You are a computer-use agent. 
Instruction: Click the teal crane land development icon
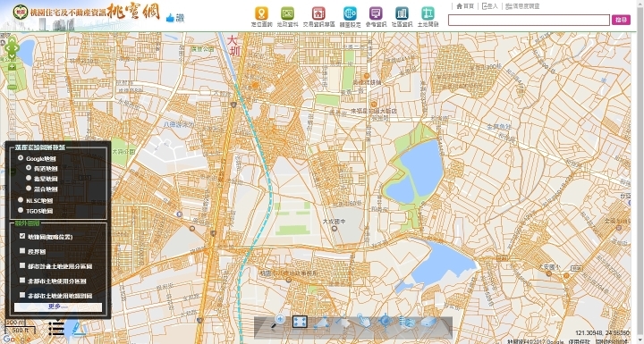(x=428, y=13)
